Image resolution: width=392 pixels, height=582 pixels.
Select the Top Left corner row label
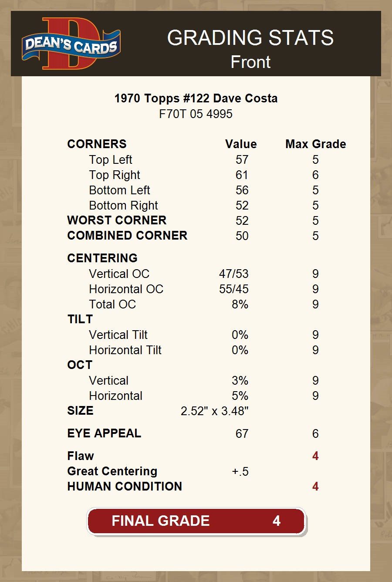point(111,160)
